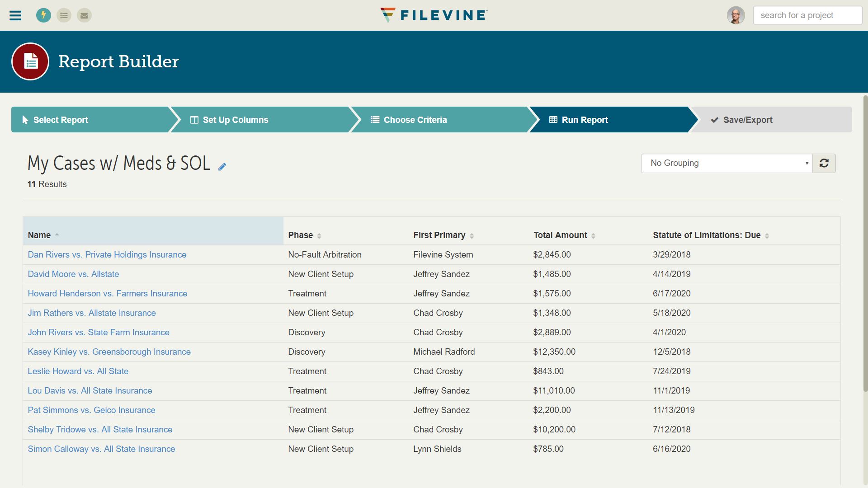868x488 pixels.
Task: Open the hamburger navigation menu
Action: point(15,15)
